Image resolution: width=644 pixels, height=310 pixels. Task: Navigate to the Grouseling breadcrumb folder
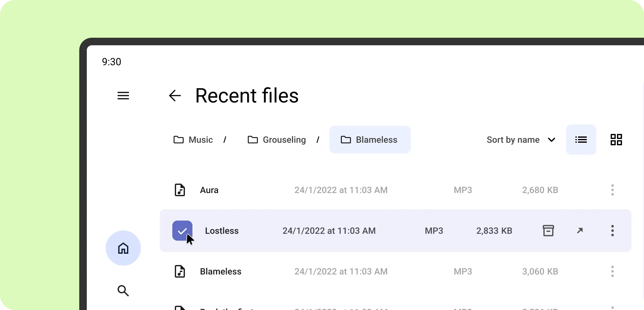tap(277, 140)
